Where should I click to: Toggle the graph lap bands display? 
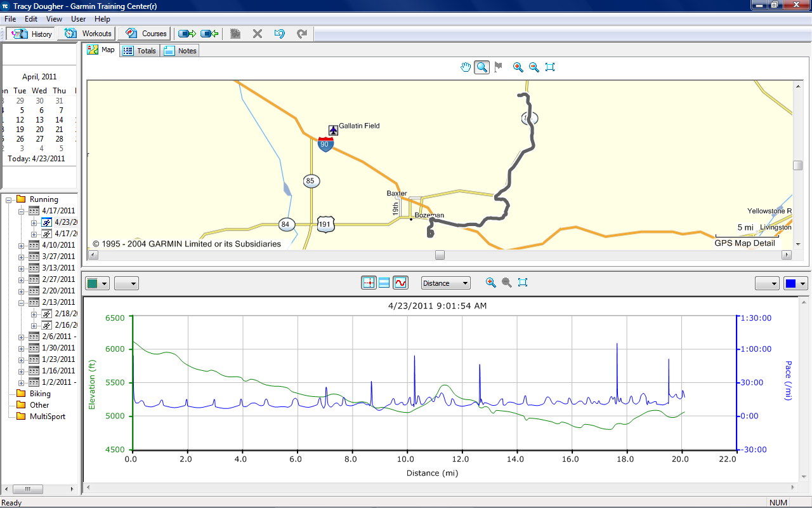point(384,283)
